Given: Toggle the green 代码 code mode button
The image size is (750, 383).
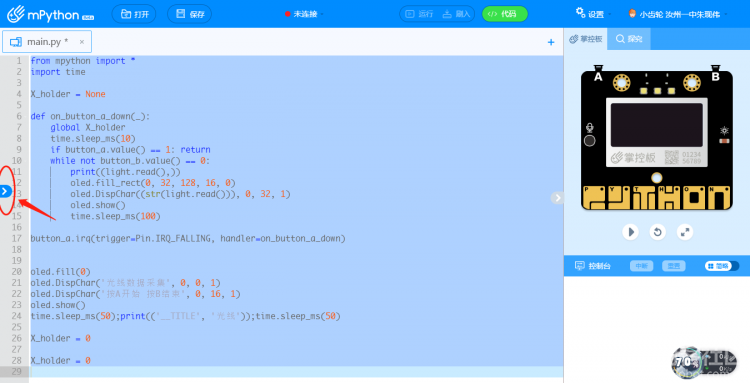Looking at the screenshot, I should [x=504, y=14].
